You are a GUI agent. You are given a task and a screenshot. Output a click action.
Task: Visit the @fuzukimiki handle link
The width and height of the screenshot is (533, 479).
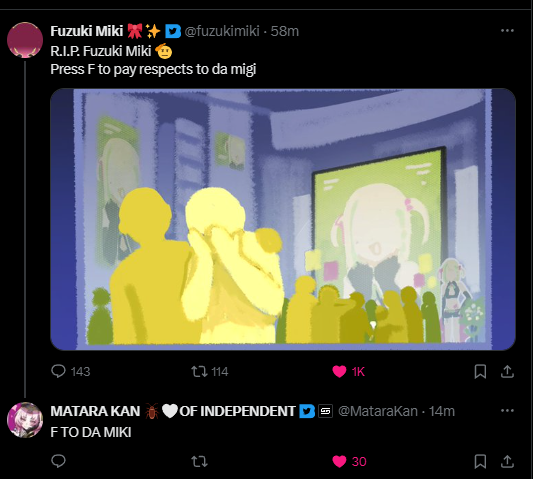222,31
